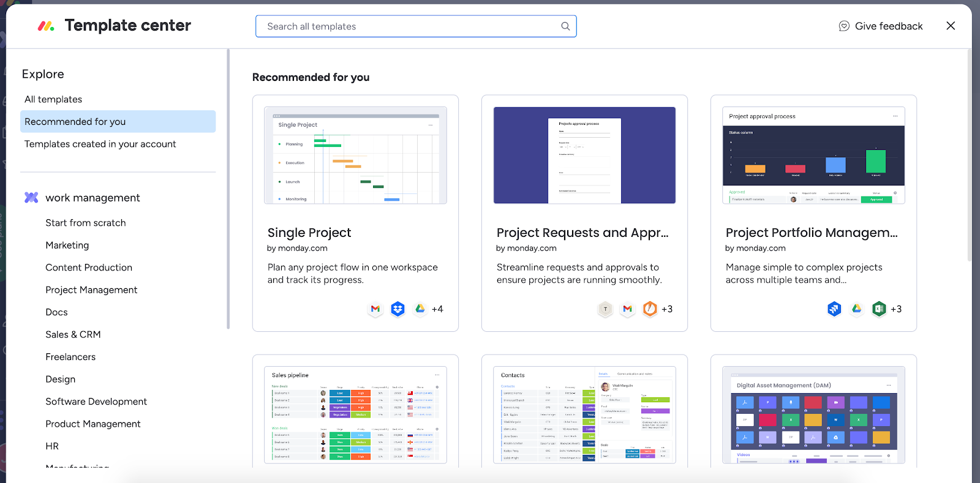Click the Gmail icon on Single Project card
This screenshot has width=980, height=483.
tap(375, 309)
